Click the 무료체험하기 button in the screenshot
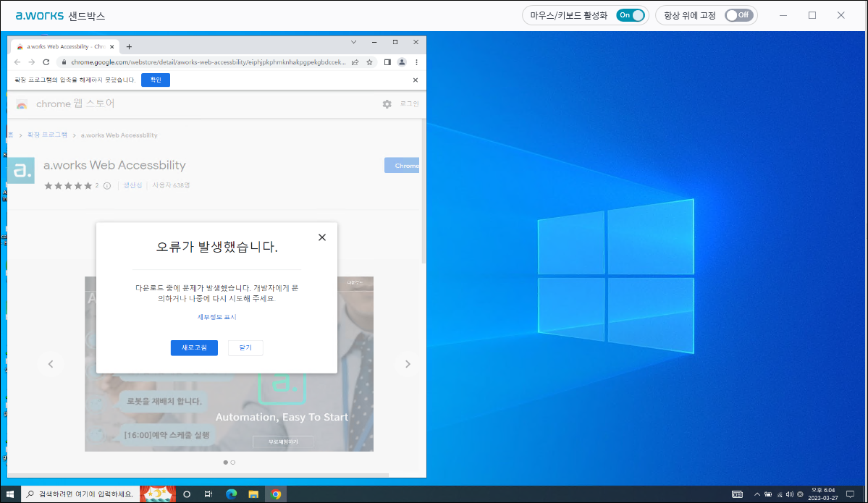 tap(283, 442)
